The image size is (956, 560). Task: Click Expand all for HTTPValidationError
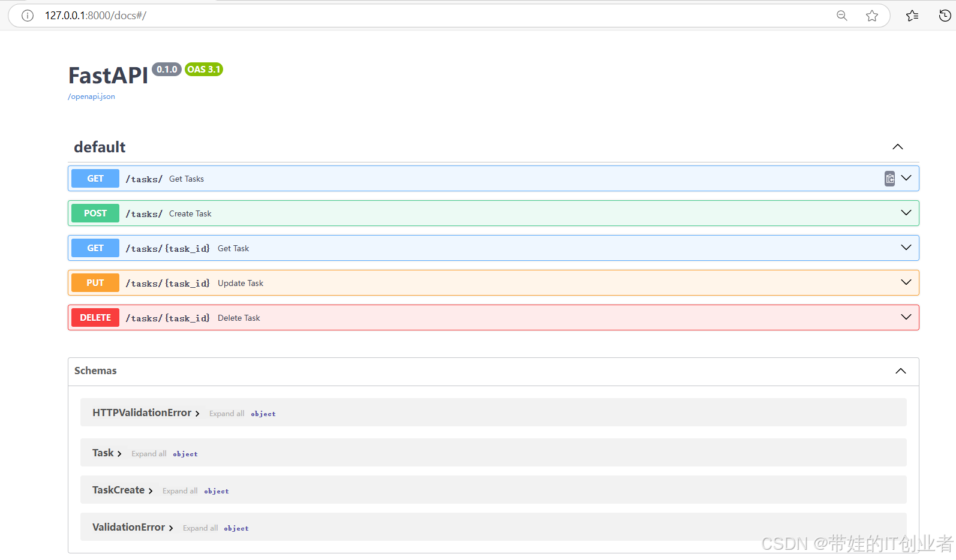pos(227,414)
